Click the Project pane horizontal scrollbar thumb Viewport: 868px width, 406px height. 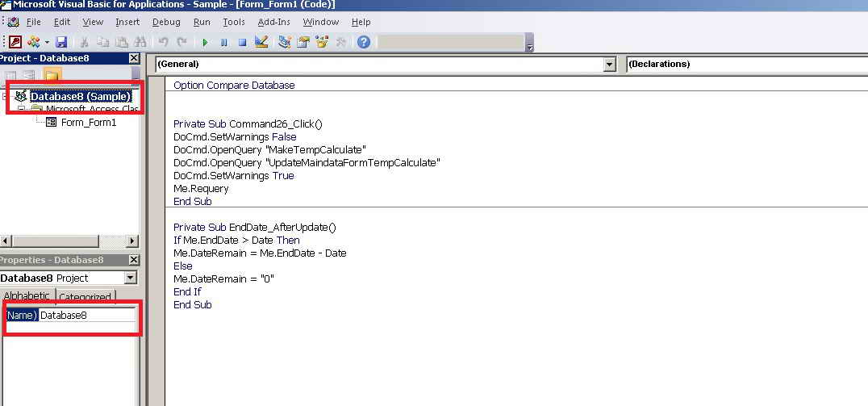[x=55, y=241]
